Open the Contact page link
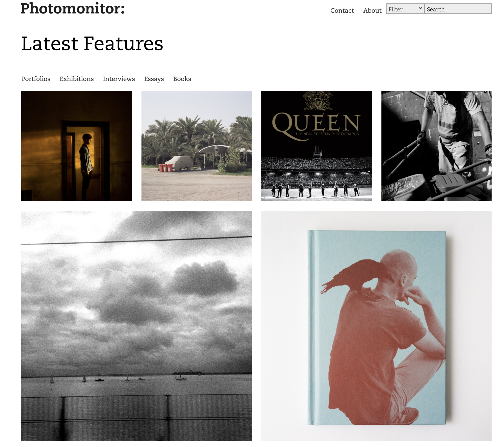The image size is (504, 447). [342, 11]
